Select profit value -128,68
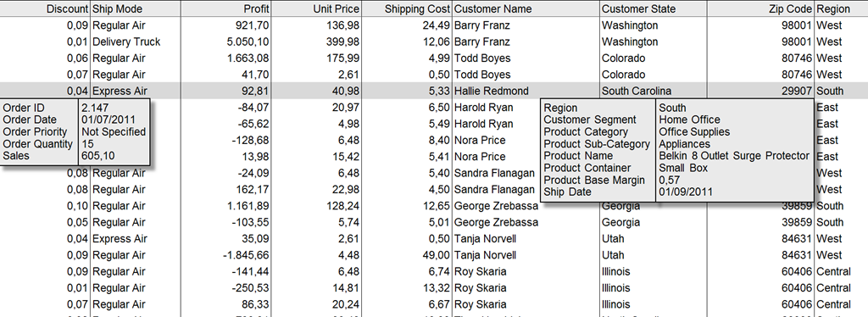Image resolution: width=868 pixels, height=317 pixels. [x=251, y=140]
